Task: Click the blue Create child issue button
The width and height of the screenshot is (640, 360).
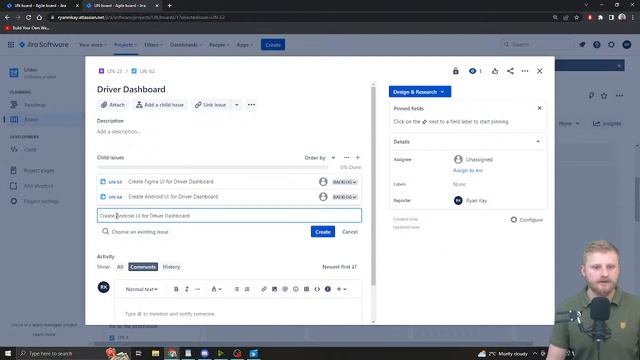Action: (x=322, y=232)
